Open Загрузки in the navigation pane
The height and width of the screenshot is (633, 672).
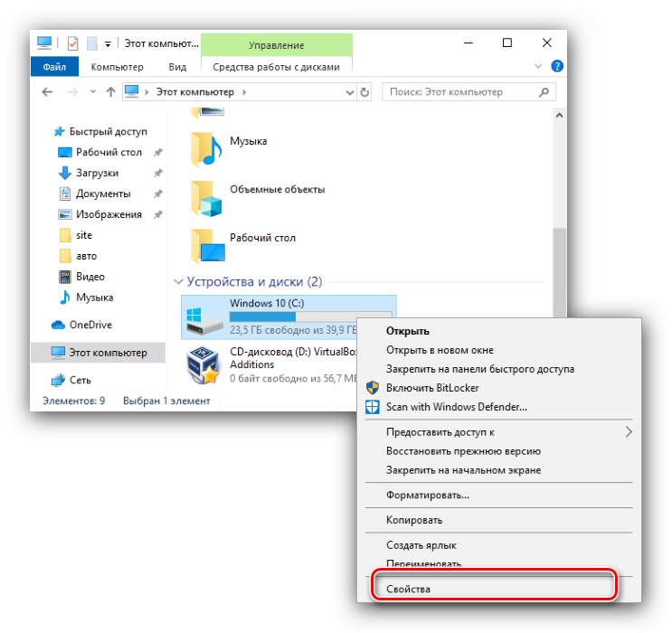pyautogui.click(x=98, y=173)
